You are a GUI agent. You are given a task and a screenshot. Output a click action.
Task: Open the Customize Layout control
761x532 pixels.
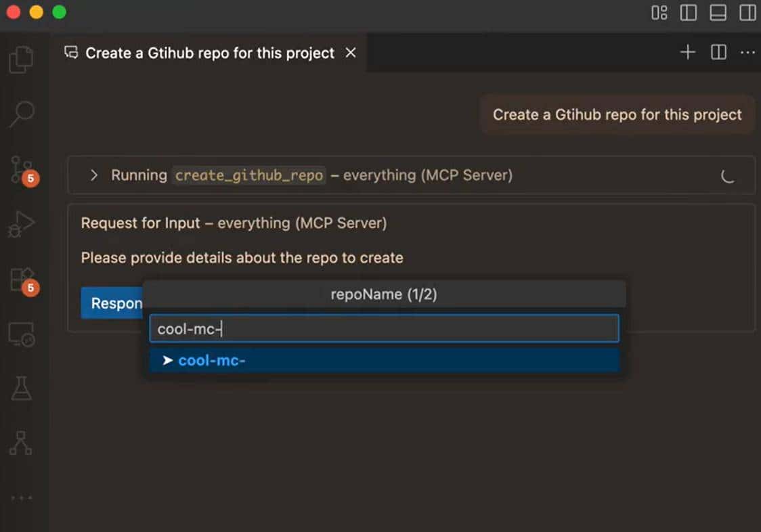[659, 12]
